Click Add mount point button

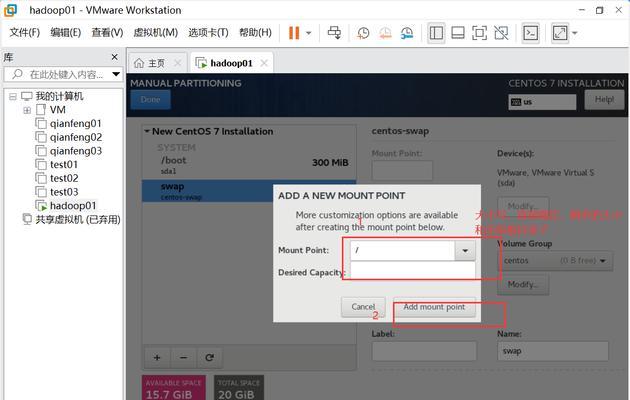(434, 307)
